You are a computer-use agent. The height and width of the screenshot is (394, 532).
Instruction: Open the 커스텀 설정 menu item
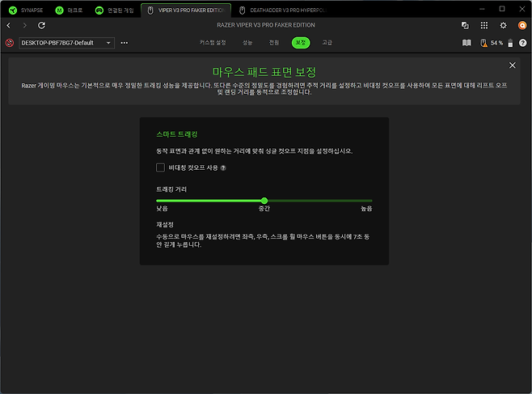pyautogui.click(x=214, y=42)
